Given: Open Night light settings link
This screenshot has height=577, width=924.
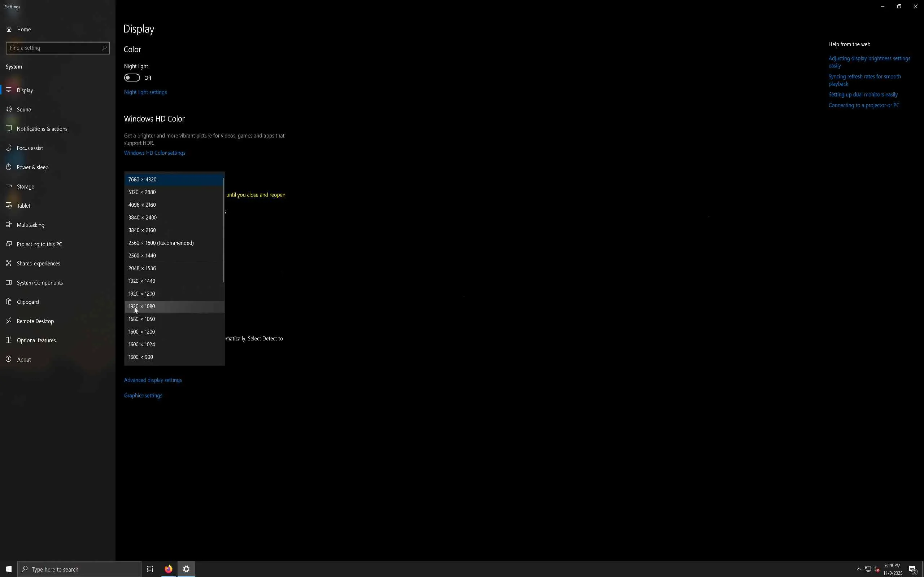Looking at the screenshot, I should 145,92.
